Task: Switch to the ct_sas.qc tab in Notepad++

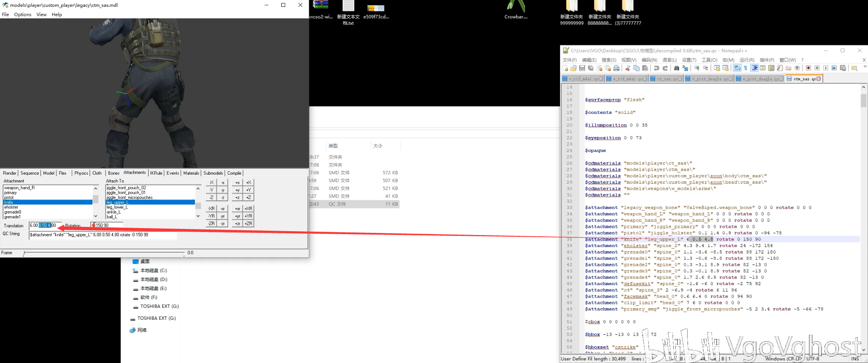Action: 666,79
